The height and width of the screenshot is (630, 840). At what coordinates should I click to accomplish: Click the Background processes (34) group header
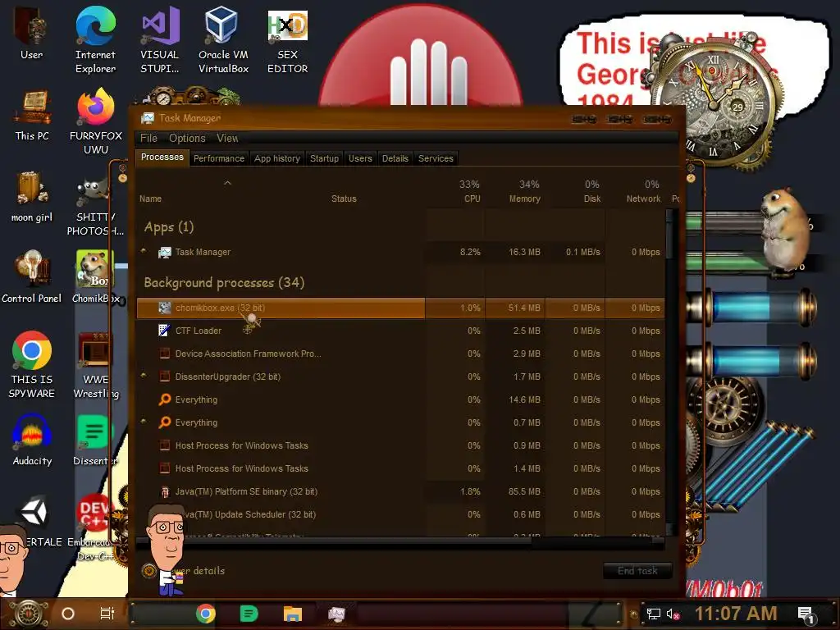point(224,283)
